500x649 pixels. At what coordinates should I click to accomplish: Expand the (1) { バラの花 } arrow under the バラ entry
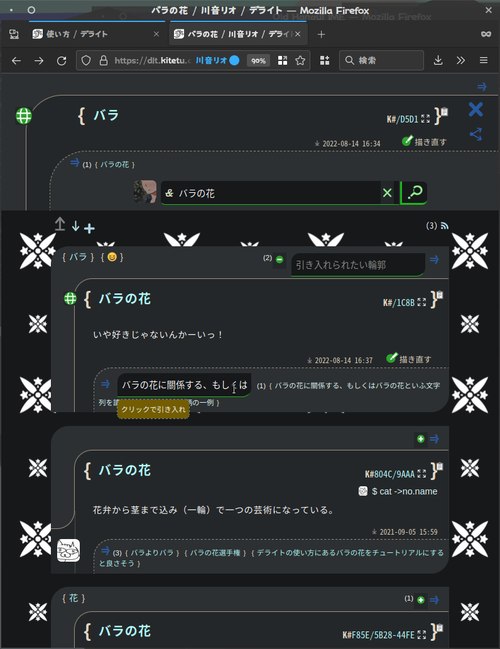(75, 162)
